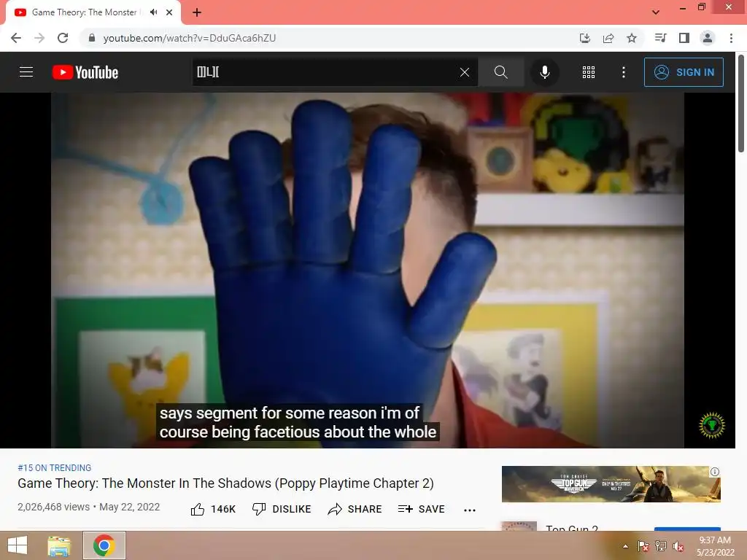Open the Windows Start menu
The image size is (747, 560).
click(18, 545)
